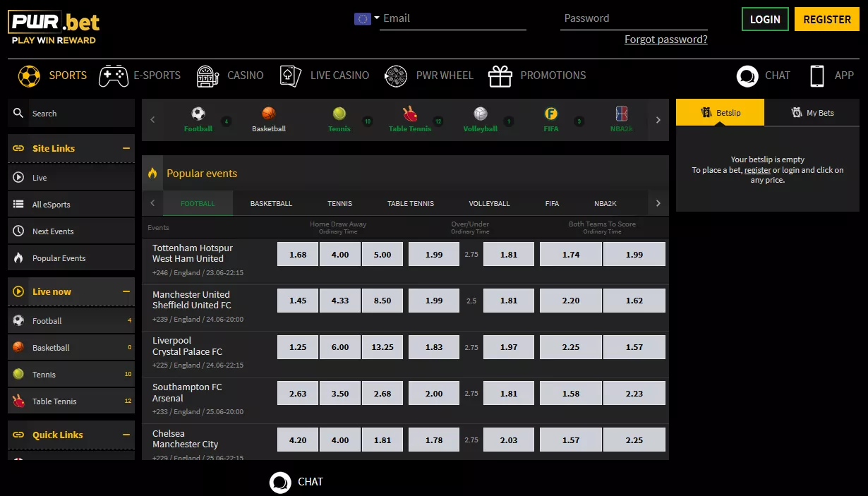Image resolution: width=868 pixels, height=496 pixels.
Task: Open the CASINO section icon
Action: [207, 75]
